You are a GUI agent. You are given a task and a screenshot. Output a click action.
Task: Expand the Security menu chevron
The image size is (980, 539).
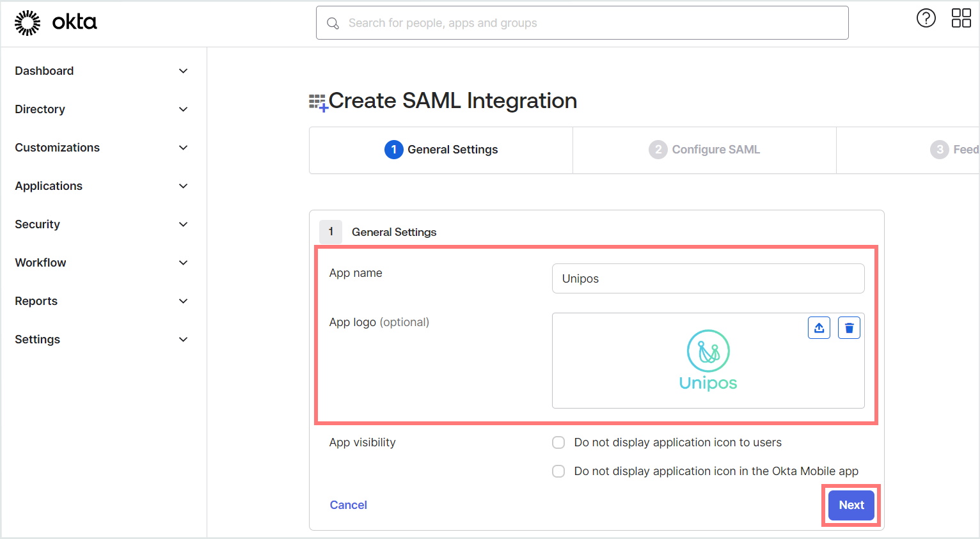coord(183,224)
